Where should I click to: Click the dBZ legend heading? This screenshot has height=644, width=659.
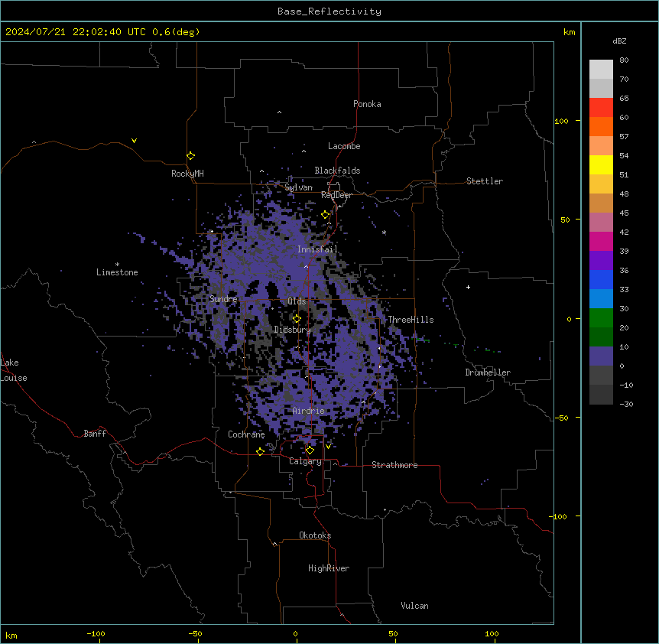[619, 41]
